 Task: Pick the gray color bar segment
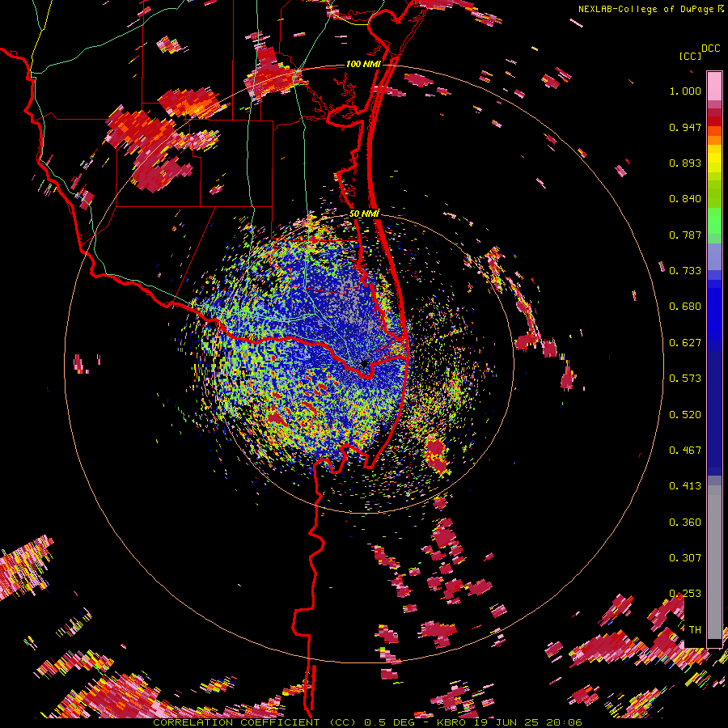coord(714,562)
